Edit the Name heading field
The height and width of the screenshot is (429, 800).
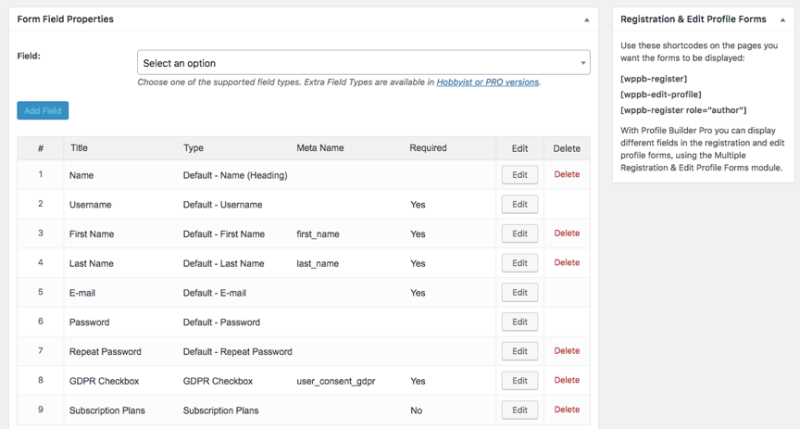pos(519,175)
